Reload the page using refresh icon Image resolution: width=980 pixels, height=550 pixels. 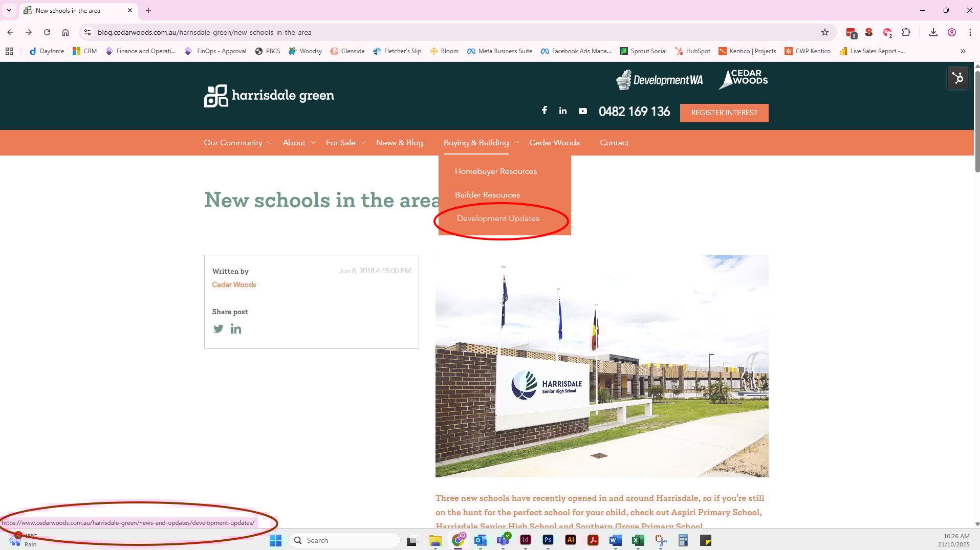(47, 32)
